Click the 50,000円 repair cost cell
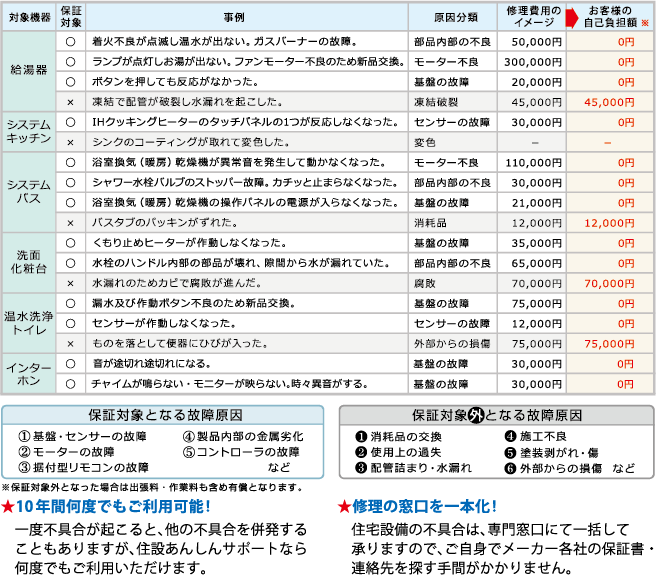The width and height of the screenshot is (656, 575). (x=532, y=42)
